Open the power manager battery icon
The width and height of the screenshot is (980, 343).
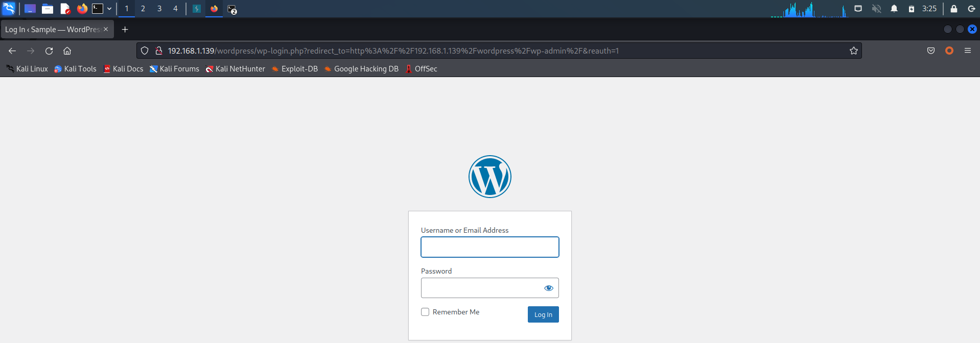911,9
